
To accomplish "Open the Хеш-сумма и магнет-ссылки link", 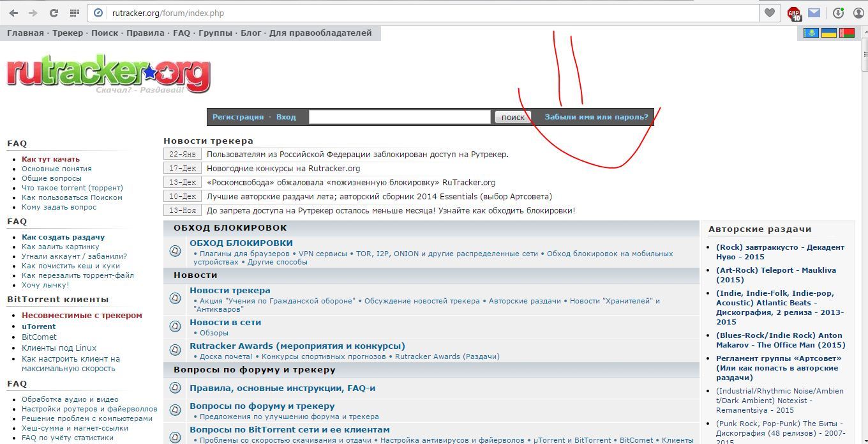I will click(75, 428).
